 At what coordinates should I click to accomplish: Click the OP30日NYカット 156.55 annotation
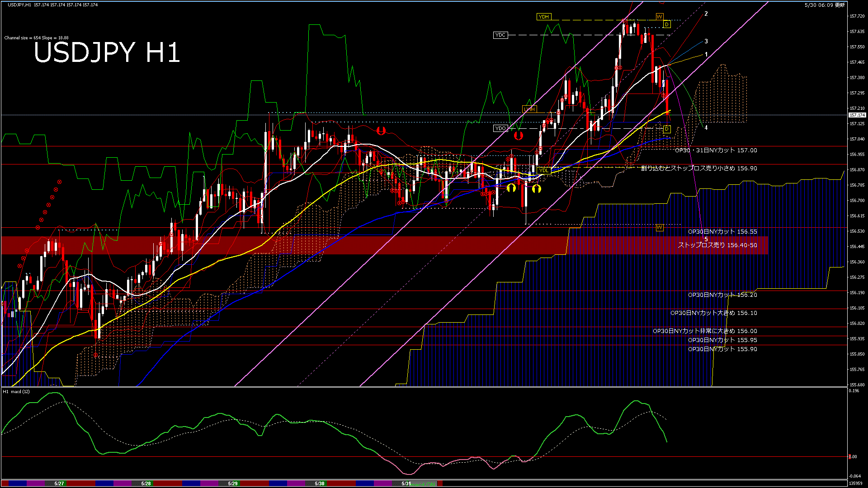click(x=722, y=231)
